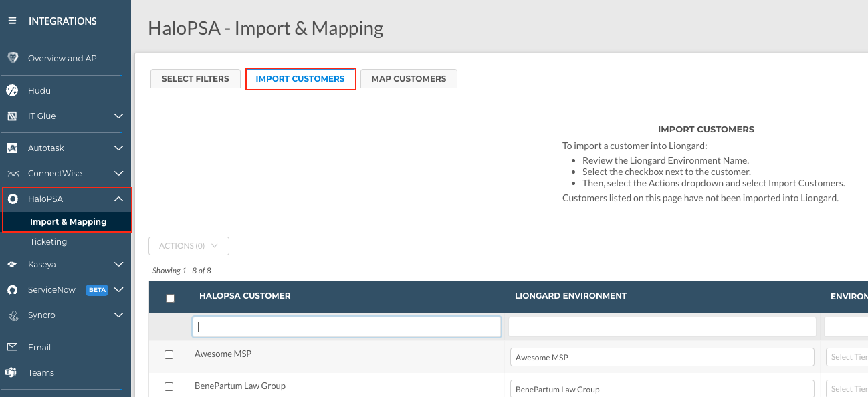Check the BenePartum Law Group checkbox
868x397 pixels.
click(x=169, y=386)
